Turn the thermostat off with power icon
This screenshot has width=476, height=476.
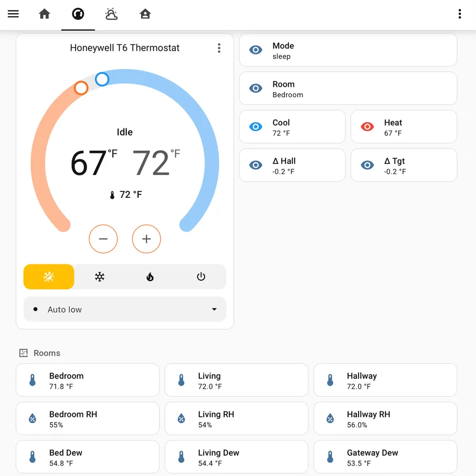click(201, 277)
